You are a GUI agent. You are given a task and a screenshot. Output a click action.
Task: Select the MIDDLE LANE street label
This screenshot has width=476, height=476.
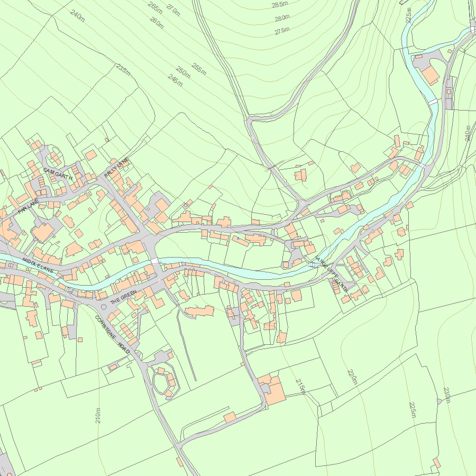[x=38, y=265]
